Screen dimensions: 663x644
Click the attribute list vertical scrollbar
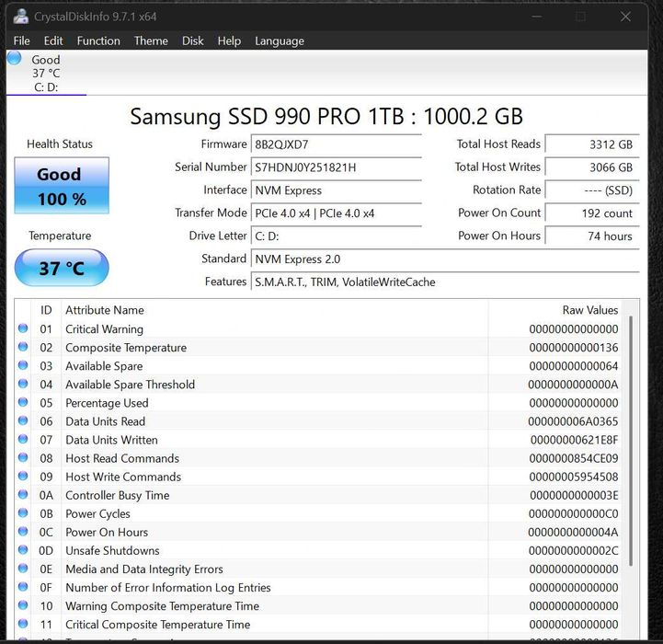point(631,440)
